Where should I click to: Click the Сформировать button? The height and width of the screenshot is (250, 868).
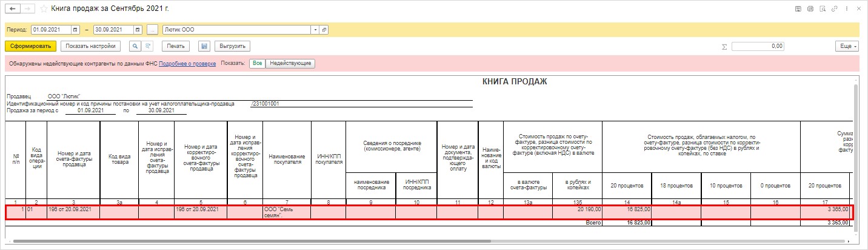point(30,46)
